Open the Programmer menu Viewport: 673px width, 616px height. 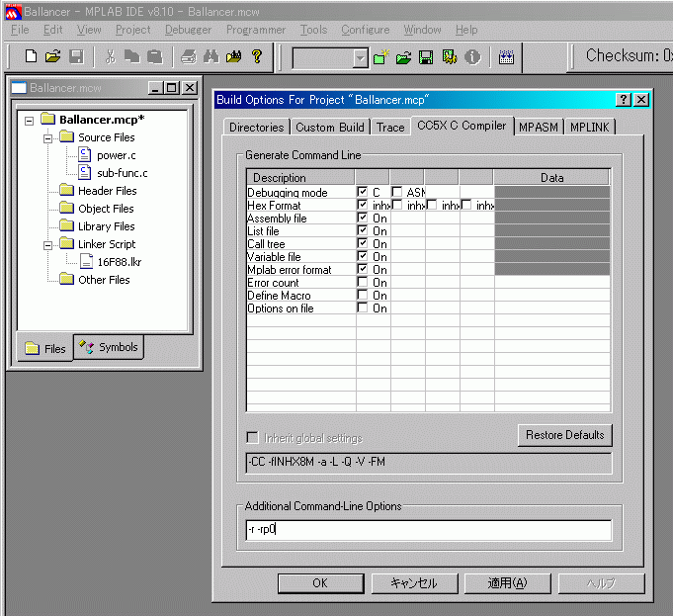pos(256,30)
